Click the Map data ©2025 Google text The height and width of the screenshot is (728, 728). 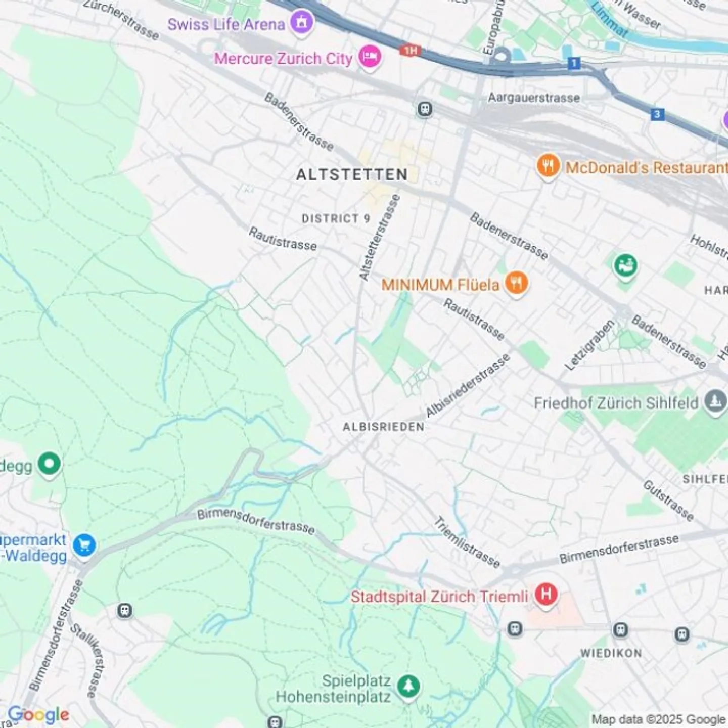(658, 719)
